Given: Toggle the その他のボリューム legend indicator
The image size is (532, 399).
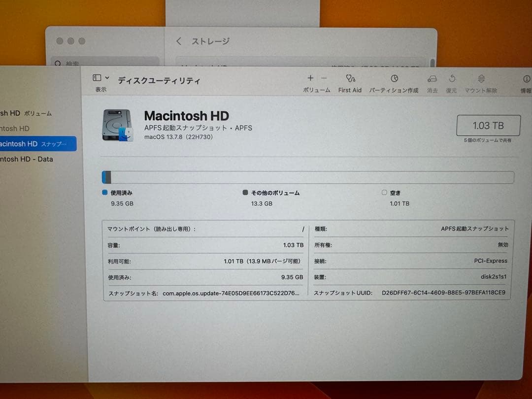Looking at the screenshot, I should (x=245, y=193).
